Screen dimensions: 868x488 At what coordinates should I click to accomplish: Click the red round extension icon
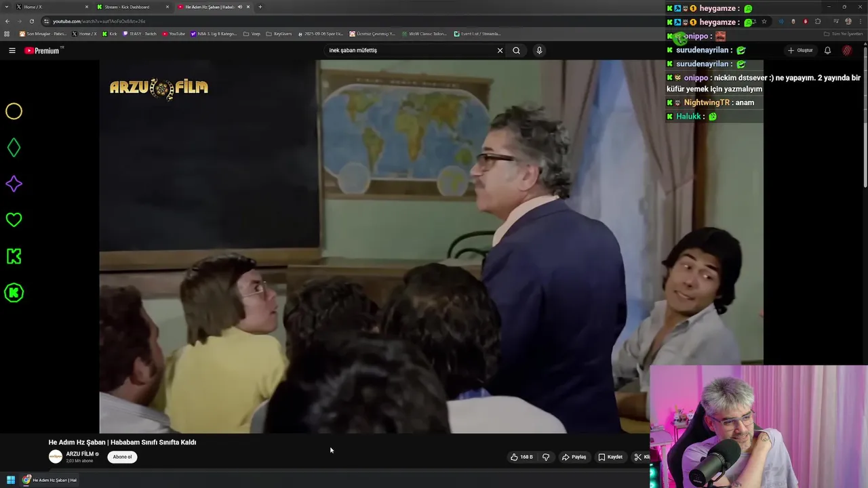tap(806, 21)
